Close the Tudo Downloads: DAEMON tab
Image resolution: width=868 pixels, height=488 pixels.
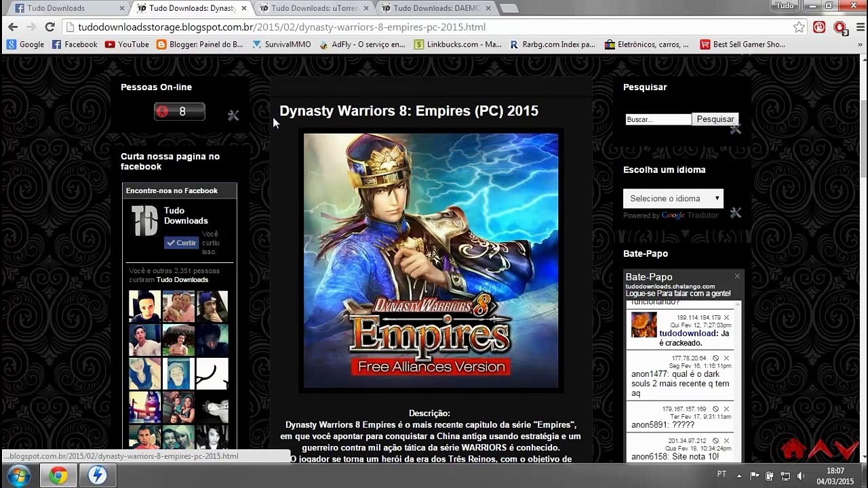point(488,8)
